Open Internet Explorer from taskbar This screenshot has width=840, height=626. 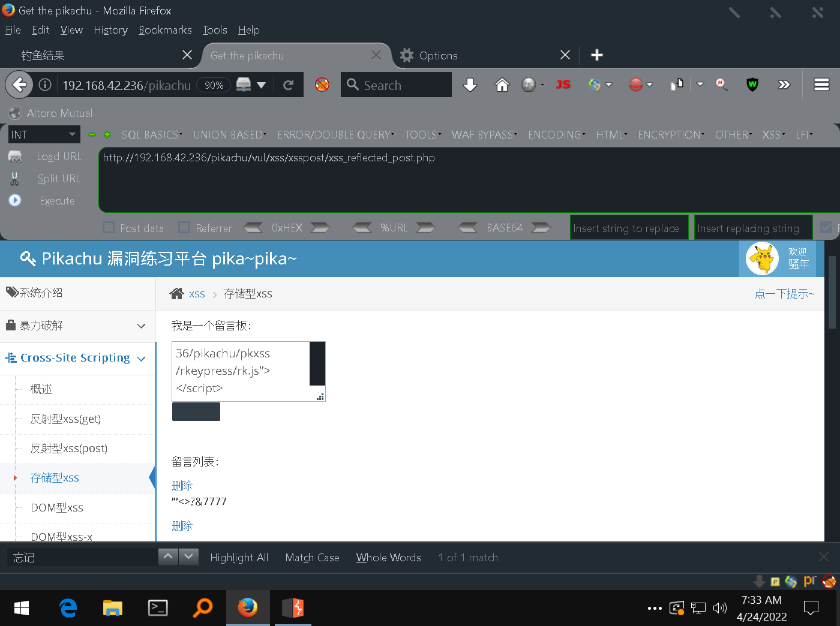click(x=68, y=608)
